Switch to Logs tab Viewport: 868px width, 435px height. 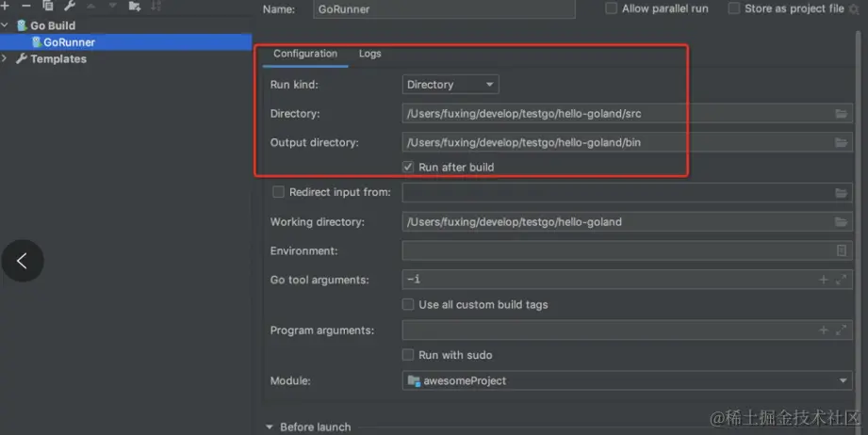tap(369, 54)
